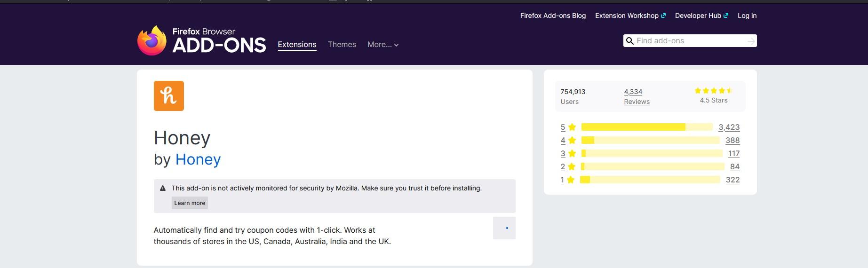Click the search magnifier icon
The image size is (868, 268).
tap(629, 41)
